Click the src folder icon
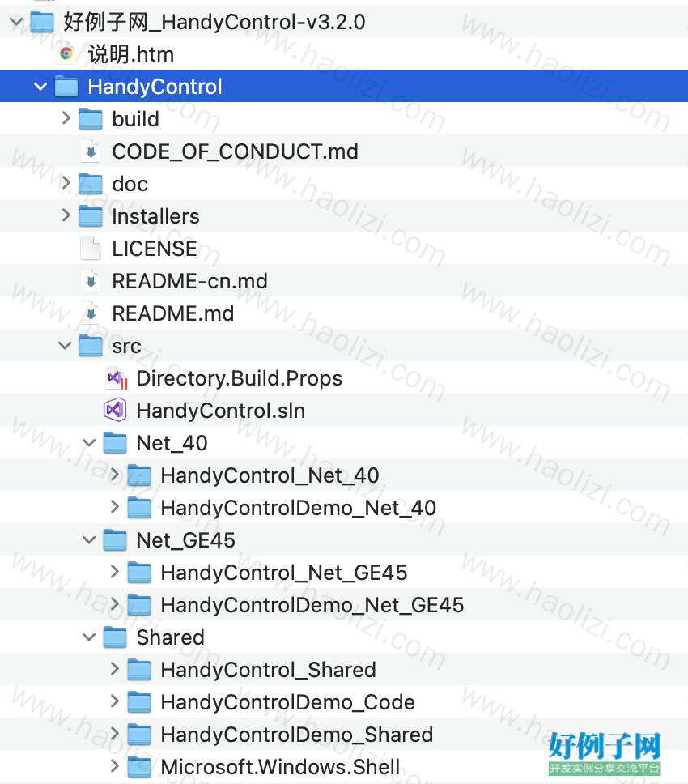Viewport: 688px width, 784px height. (91, 346)
